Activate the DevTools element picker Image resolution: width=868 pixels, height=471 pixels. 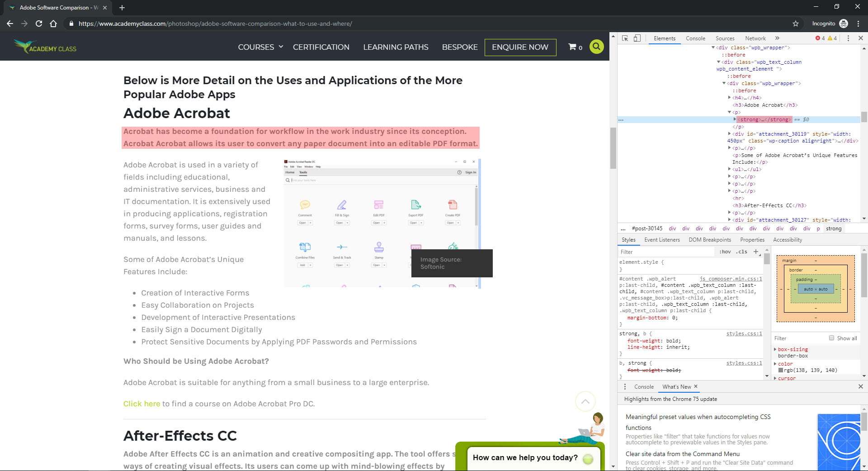tap(625, 38)
